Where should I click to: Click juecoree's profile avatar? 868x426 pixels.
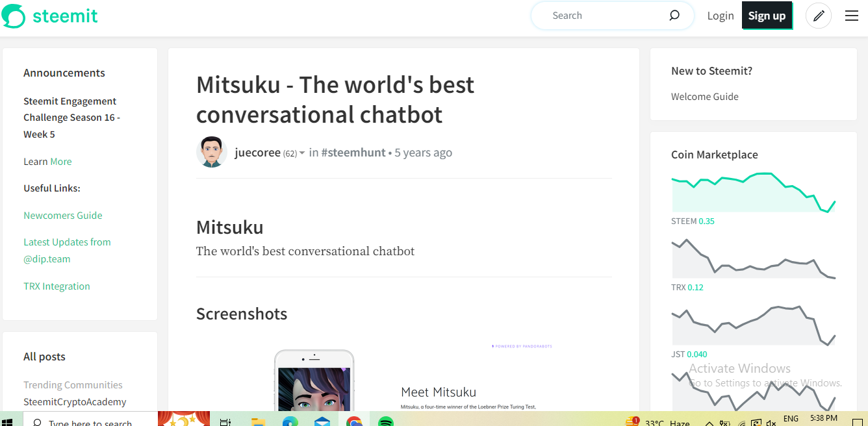coord(211,151)
